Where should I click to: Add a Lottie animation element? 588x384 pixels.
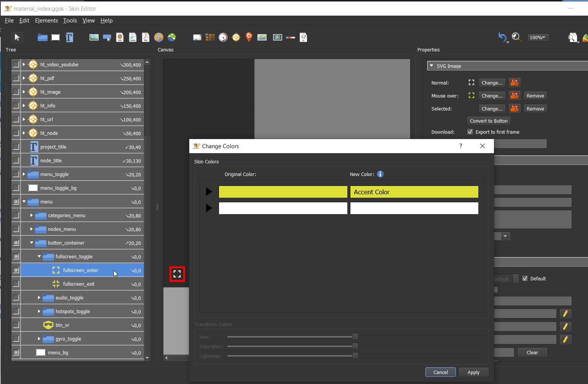(x=133, y=37)
